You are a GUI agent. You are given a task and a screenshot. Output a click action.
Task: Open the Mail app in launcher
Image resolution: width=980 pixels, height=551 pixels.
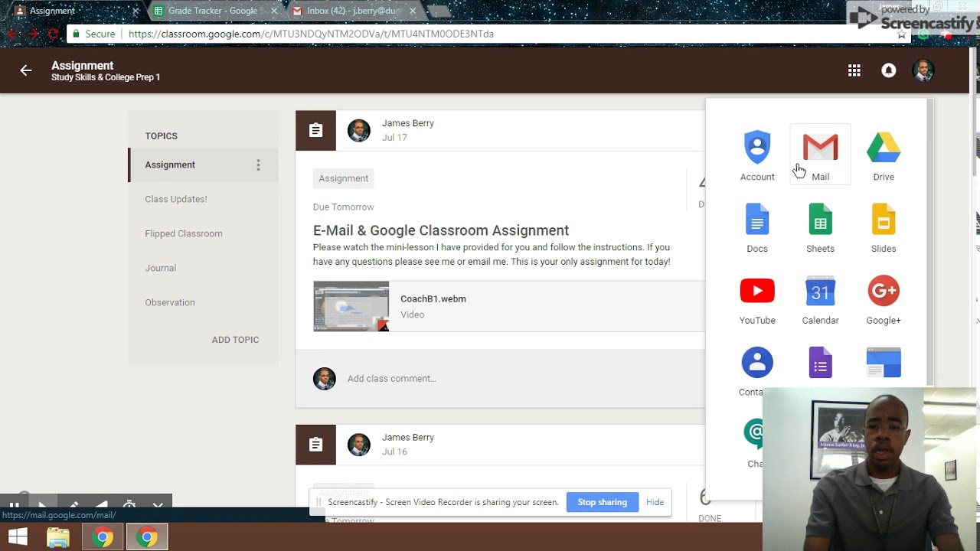pyautogui.click(x=820, y=155)
